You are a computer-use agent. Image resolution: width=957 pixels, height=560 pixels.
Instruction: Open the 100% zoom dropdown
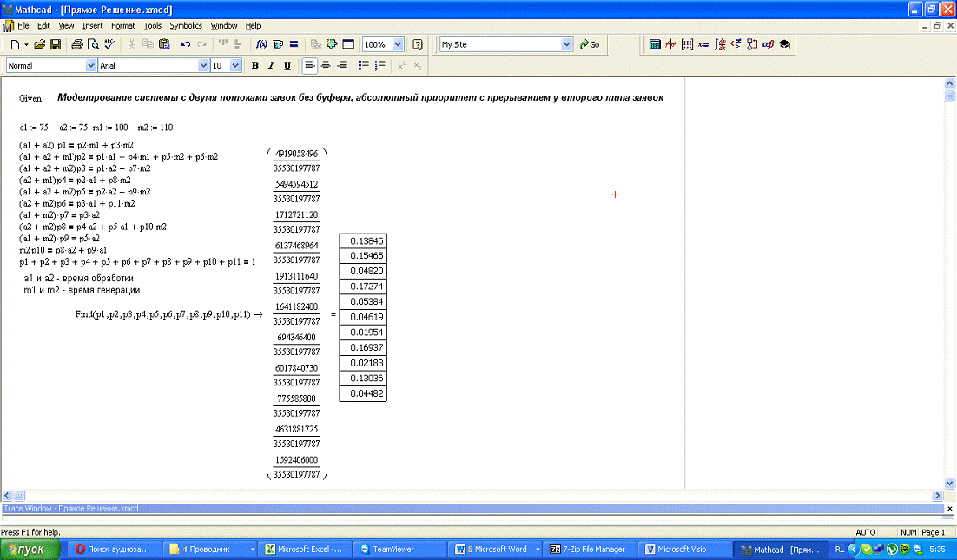click(x=399, y=44)
